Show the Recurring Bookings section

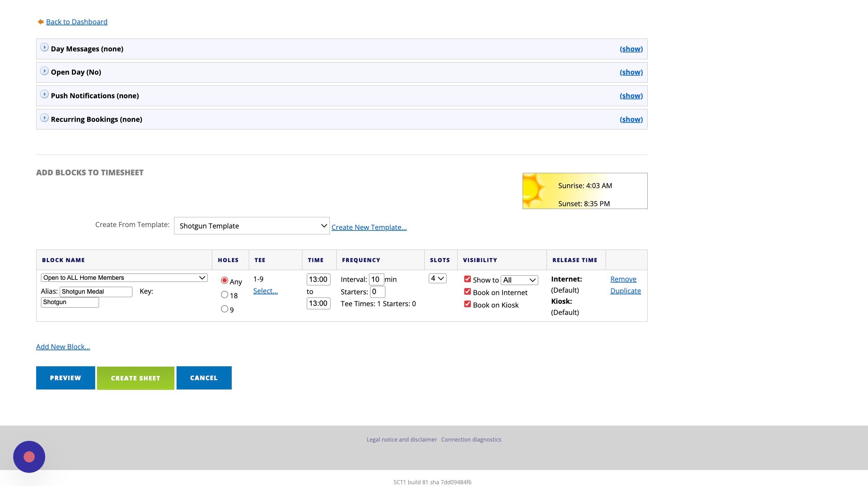[631, 119]
